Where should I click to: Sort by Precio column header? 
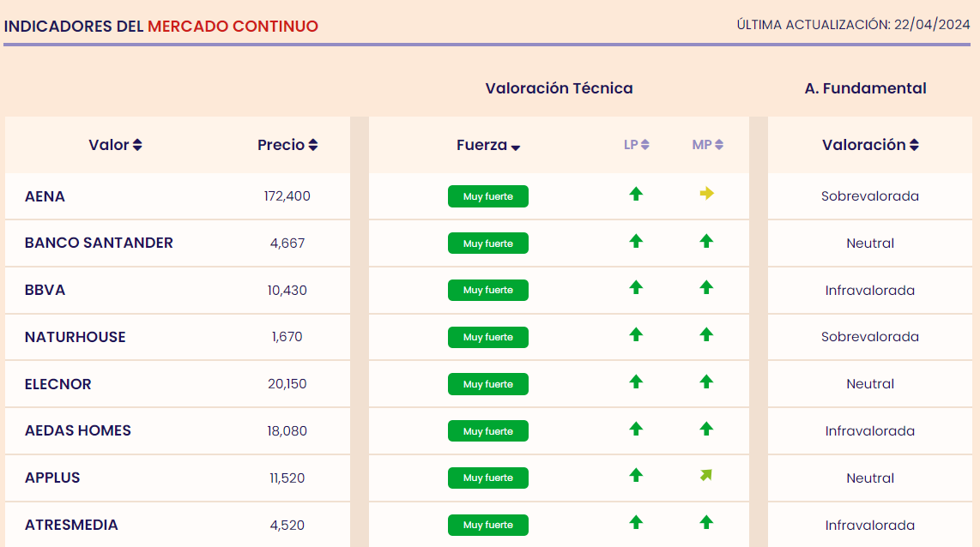(x=287, y=145)
